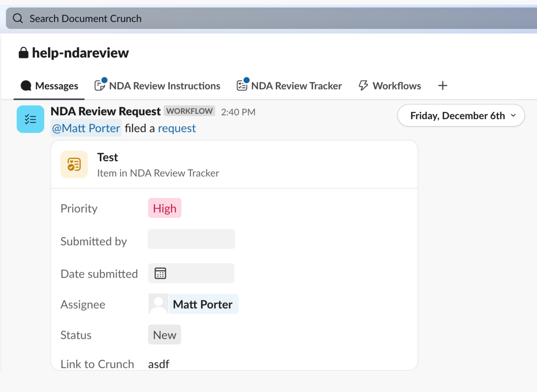
Task: Click the NDA Review Request workflow icon
Action: pyautogui.click(x=30, y=119)
